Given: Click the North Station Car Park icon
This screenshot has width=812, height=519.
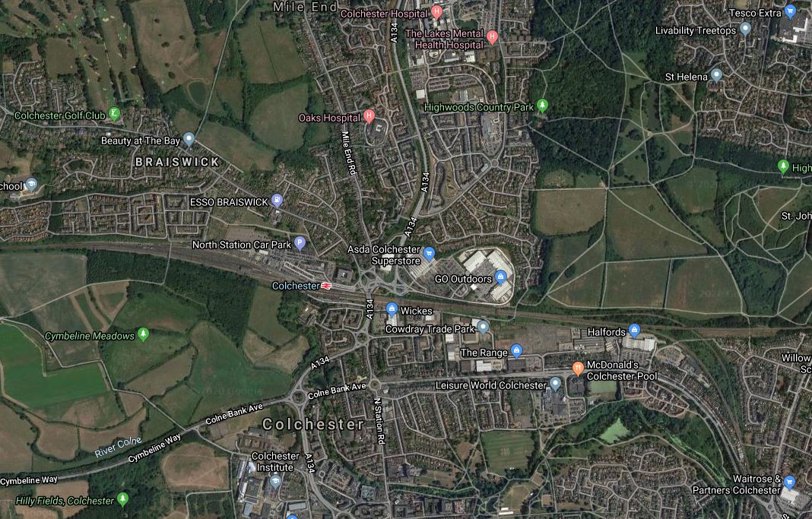Looking at the screenshot, I should coord(300,242).
